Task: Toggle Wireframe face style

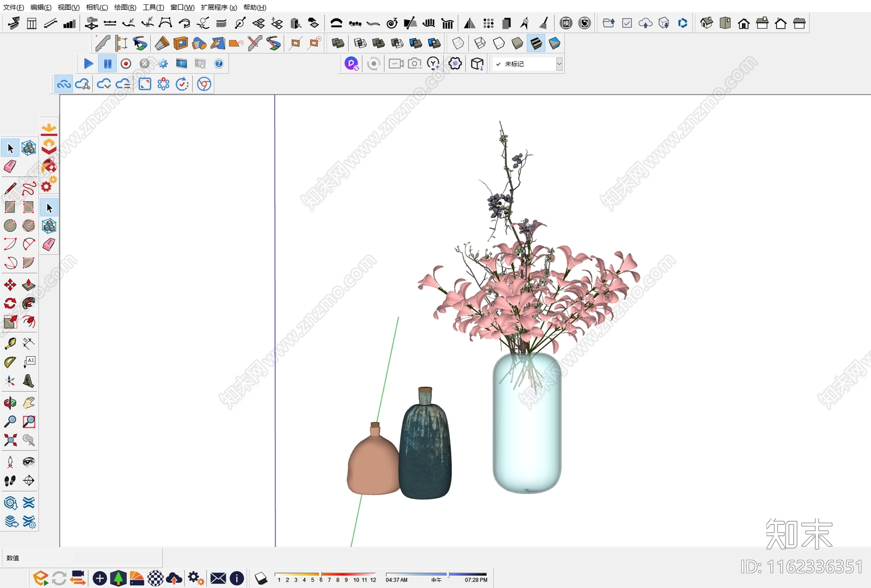Action: pos(480,43)
